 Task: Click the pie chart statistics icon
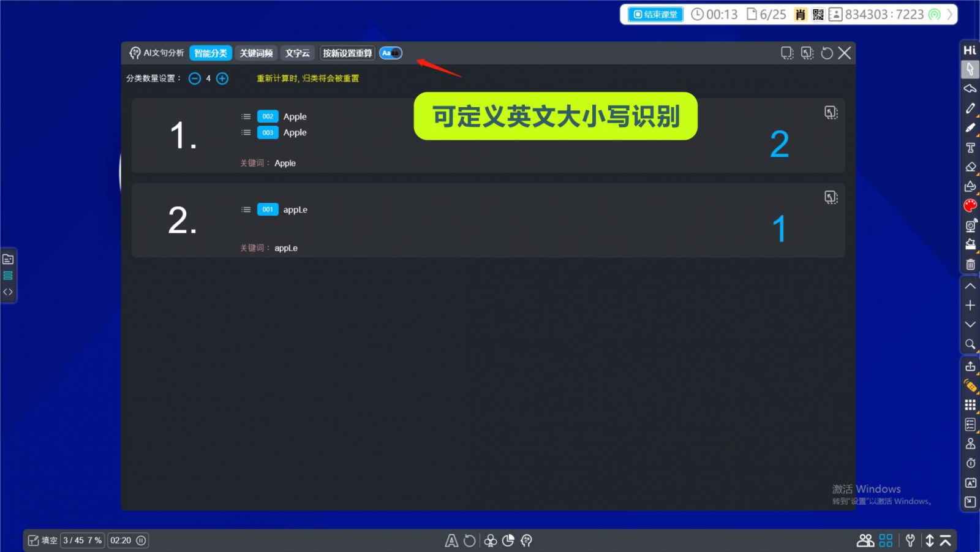point(508,540)
